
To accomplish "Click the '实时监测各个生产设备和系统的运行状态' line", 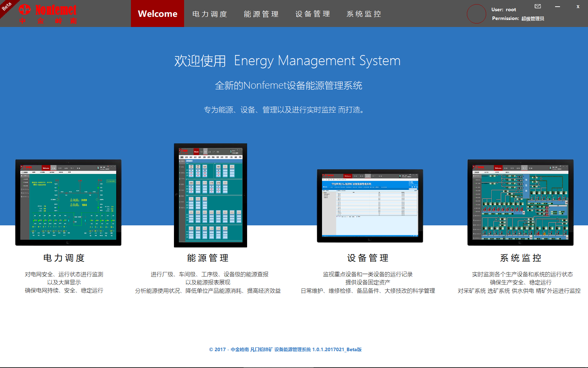I will pos(522,274).
